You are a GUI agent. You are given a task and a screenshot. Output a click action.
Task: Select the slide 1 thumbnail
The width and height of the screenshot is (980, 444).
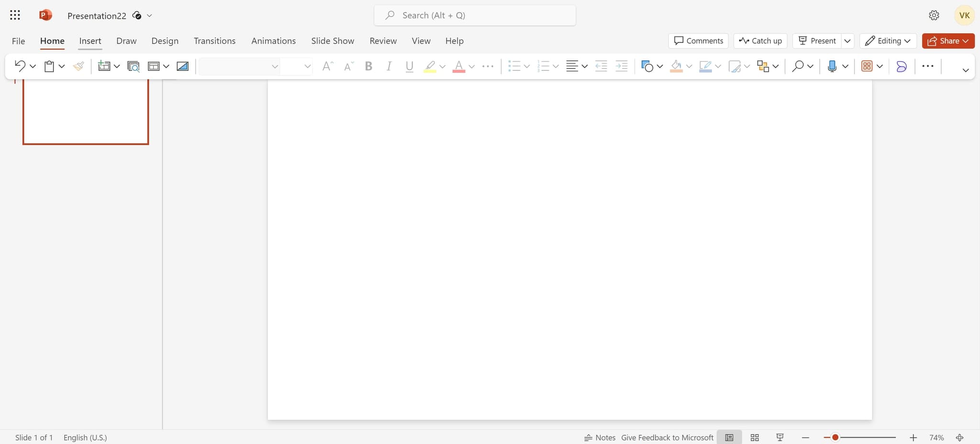click(86, 111)
